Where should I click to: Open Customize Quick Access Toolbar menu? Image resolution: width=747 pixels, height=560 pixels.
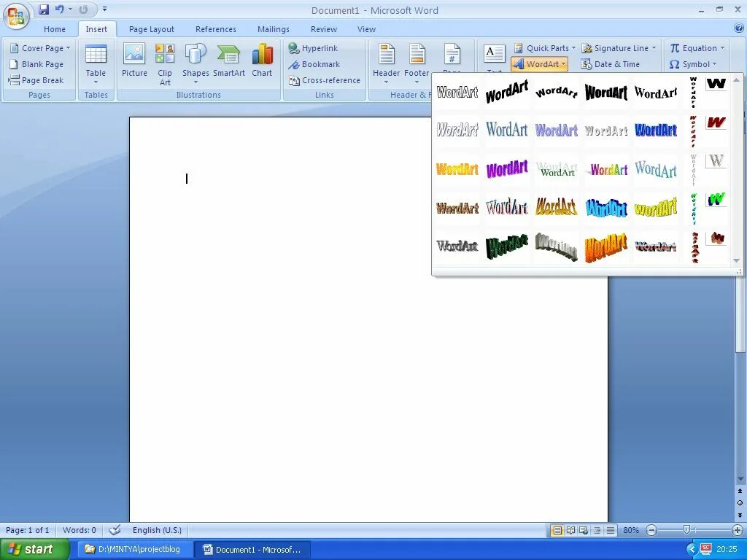pyautogui.click(x=104, y=9)
